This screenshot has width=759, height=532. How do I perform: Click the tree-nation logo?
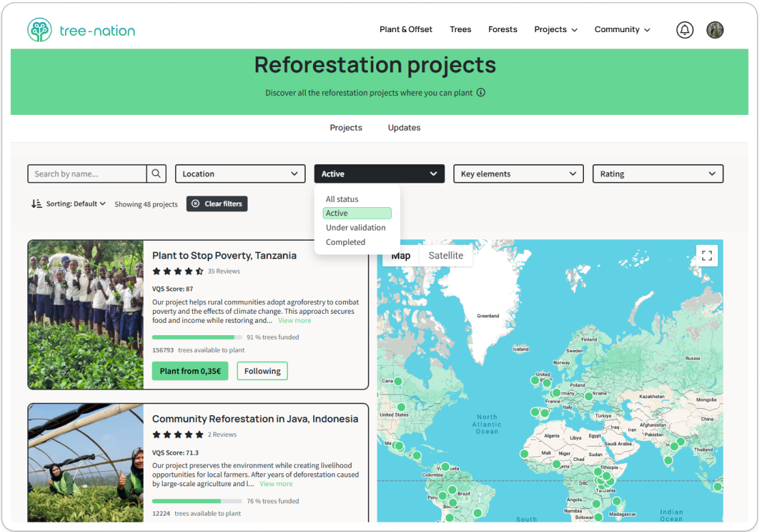coord(81,30)
